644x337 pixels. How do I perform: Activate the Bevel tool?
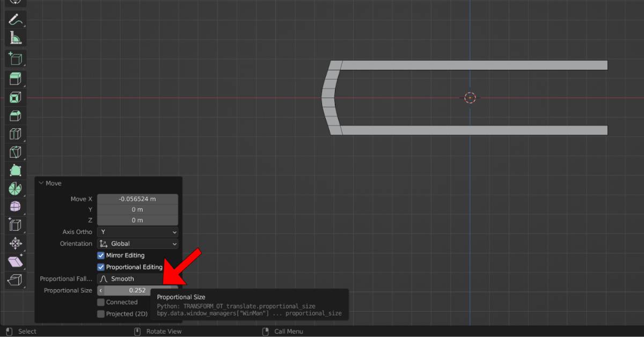pos(14,115)
